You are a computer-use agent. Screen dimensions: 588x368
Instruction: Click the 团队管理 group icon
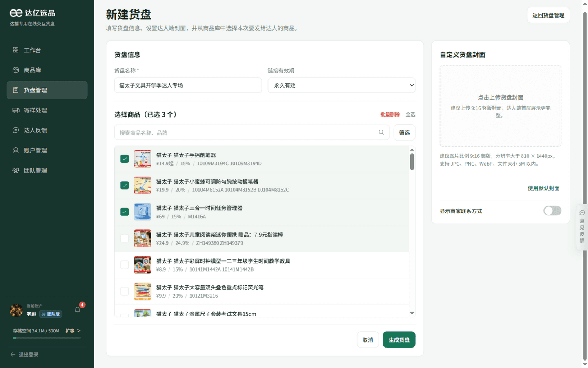click(16, 170)
